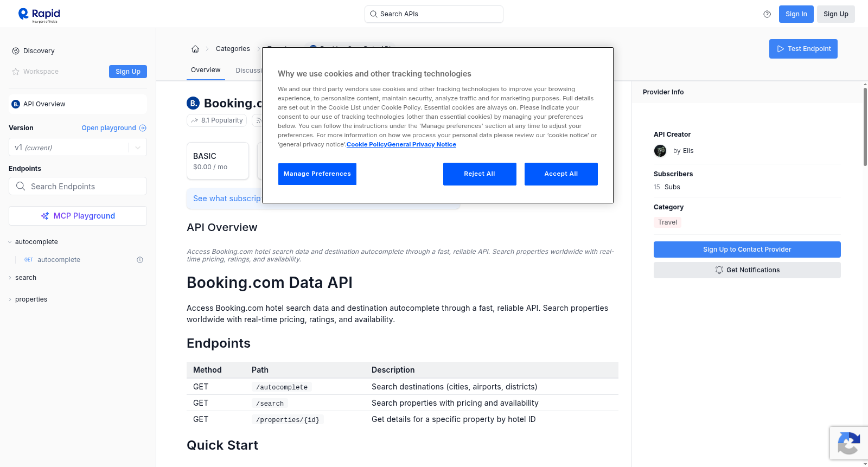Image resolution: width=868 pixels, height=467 pixels.
Task: Switch to the Overview tab
Action: 206,70
